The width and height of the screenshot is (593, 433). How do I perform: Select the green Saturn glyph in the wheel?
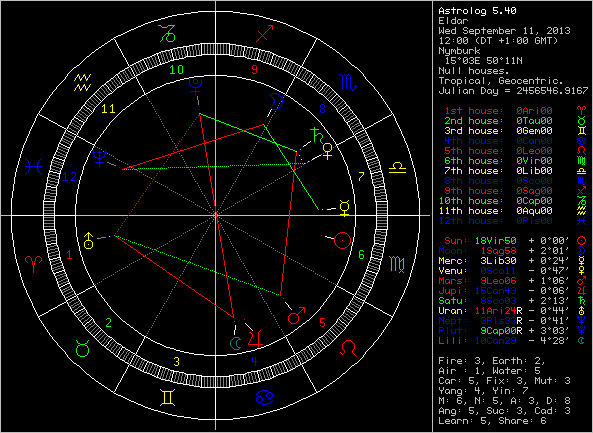[x=317, y=135]
